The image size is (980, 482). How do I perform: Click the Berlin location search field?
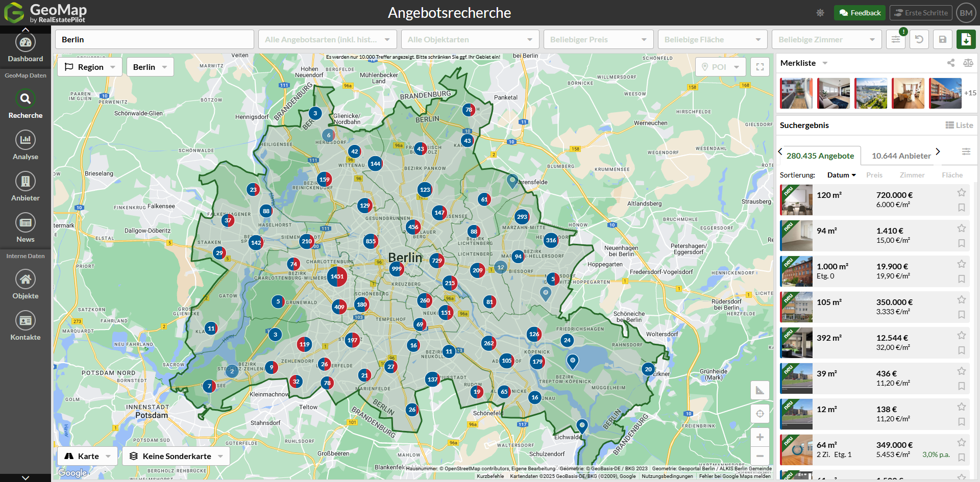point(154,39)
